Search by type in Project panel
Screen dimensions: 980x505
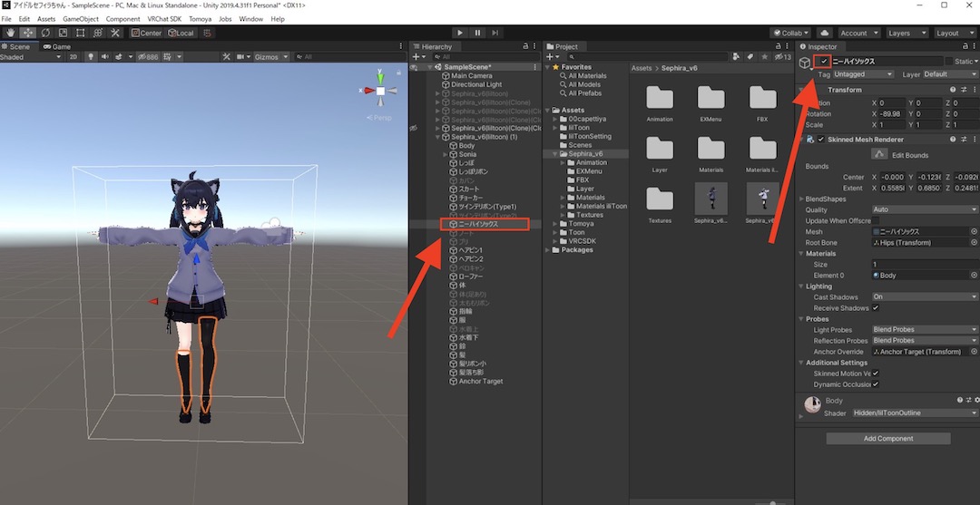(x=738, y=57)
